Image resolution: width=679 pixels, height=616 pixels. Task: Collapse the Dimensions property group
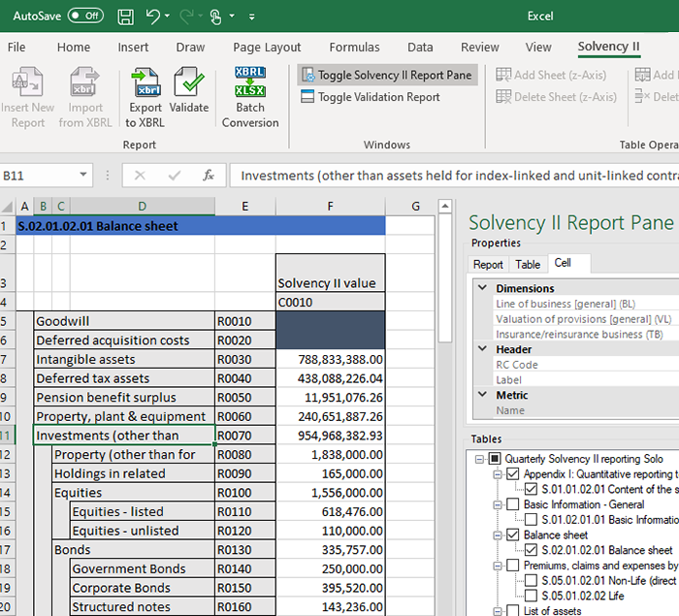pyautogui.click(x=481, y=288)
